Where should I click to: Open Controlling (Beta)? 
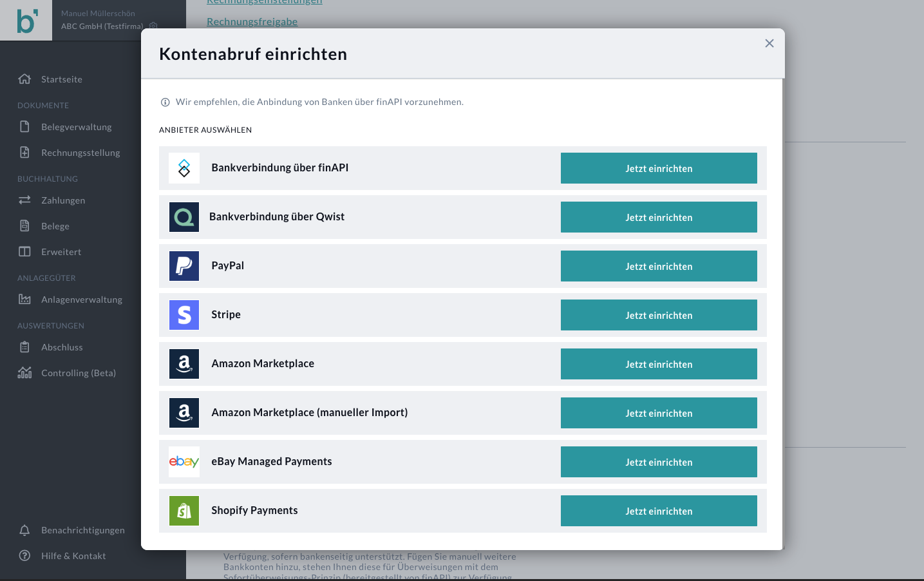[79, 373]
